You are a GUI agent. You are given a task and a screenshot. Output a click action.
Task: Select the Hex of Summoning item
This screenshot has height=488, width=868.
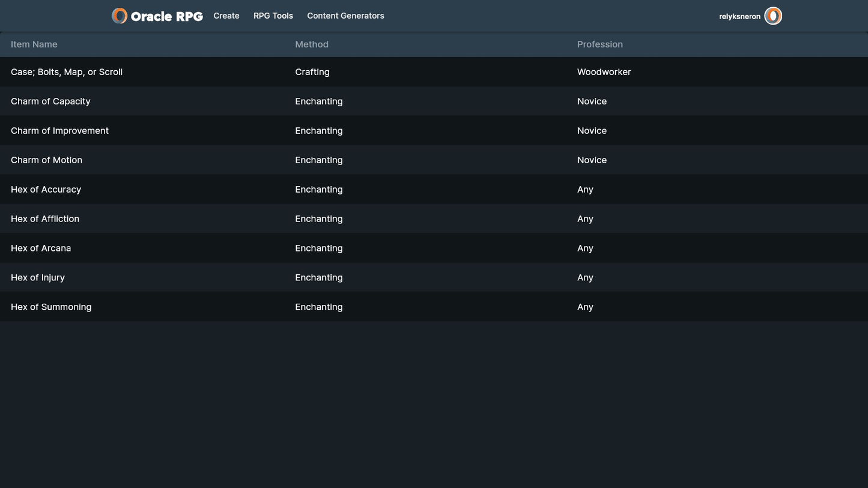[x=51, y=307]
